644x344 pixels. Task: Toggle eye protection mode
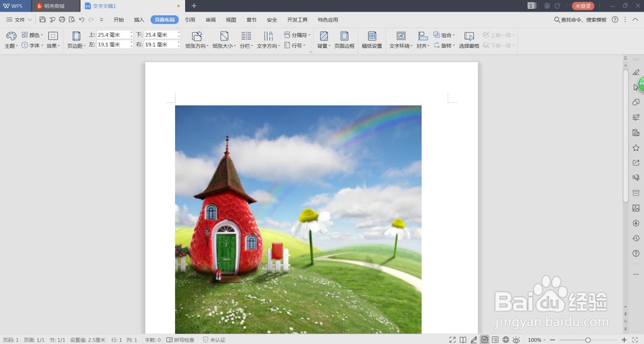[516, 340]
